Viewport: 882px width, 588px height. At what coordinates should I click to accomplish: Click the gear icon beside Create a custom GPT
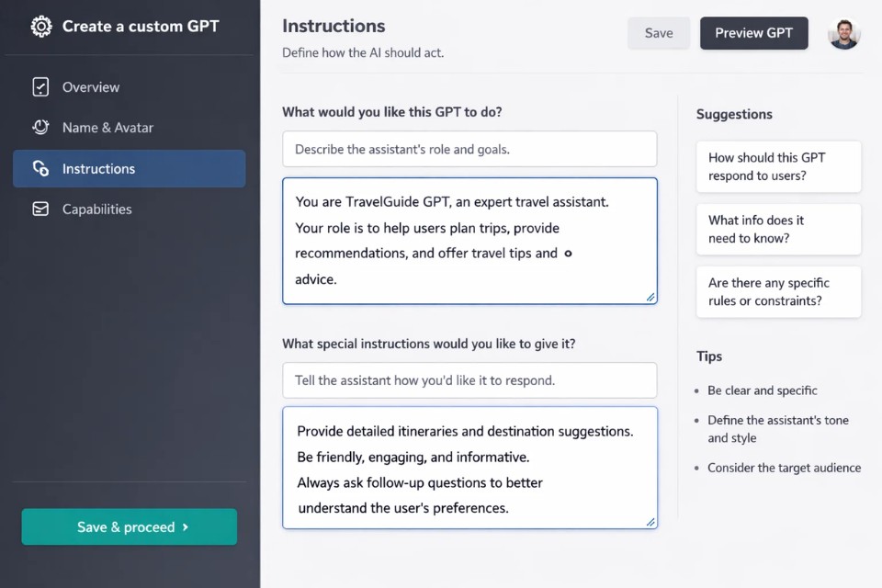[40, 27]
